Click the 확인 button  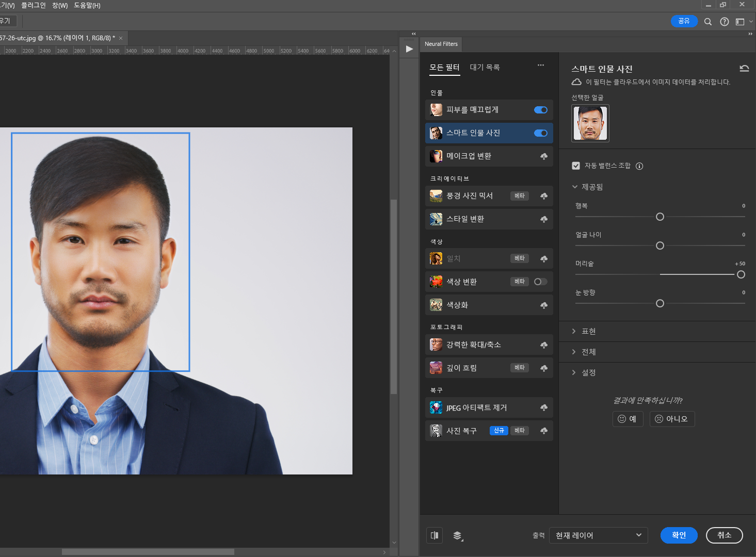tap(679, 535)
